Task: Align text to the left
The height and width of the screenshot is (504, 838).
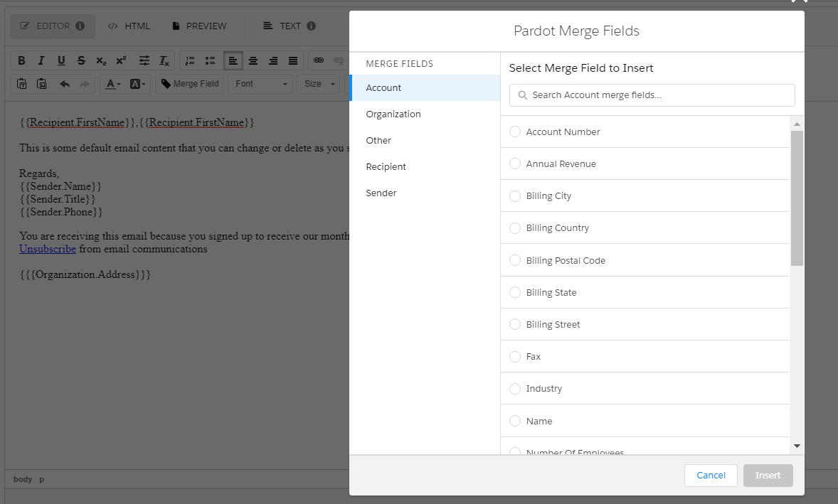Action: pyautogui.click(x=233, y=61)
